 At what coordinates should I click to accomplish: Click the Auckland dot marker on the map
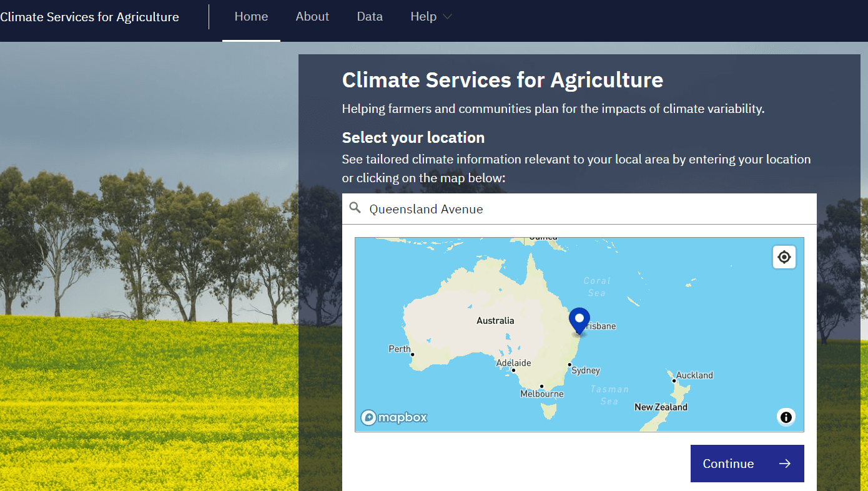pyautogui.click(x=674, y=381)
